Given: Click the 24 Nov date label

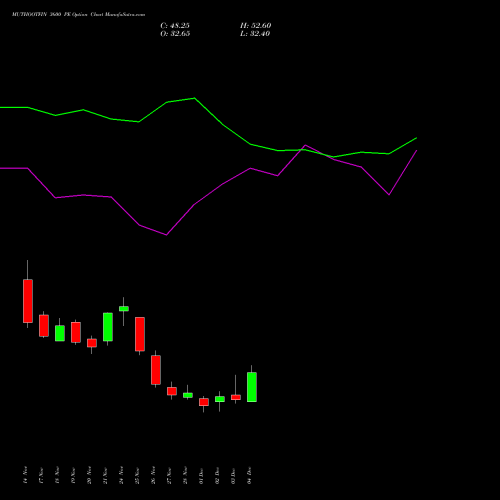Looking at the screenshot, I should pos(122,475).
